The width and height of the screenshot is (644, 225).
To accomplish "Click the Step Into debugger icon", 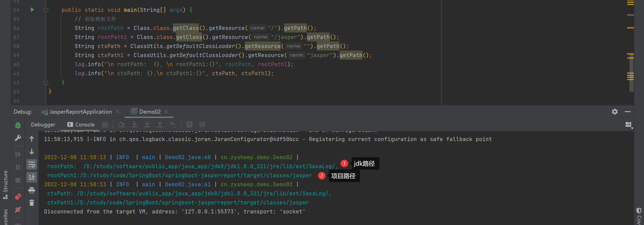I will tap(134, 124).
